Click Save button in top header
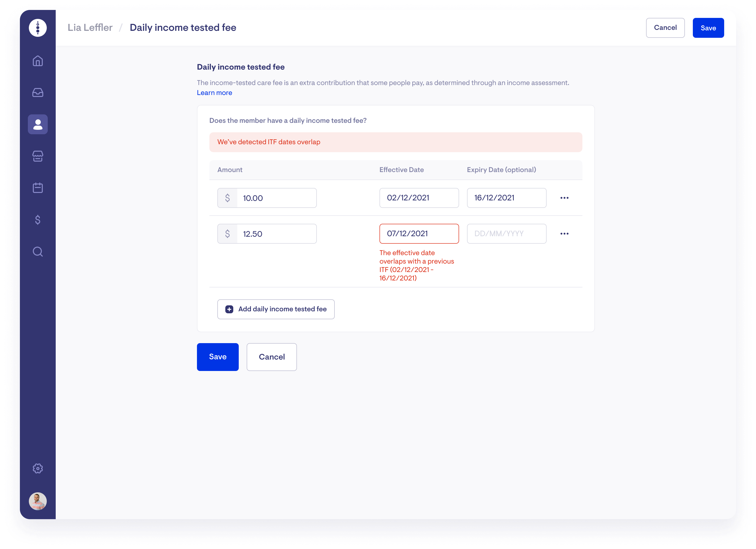 point(708,28)
